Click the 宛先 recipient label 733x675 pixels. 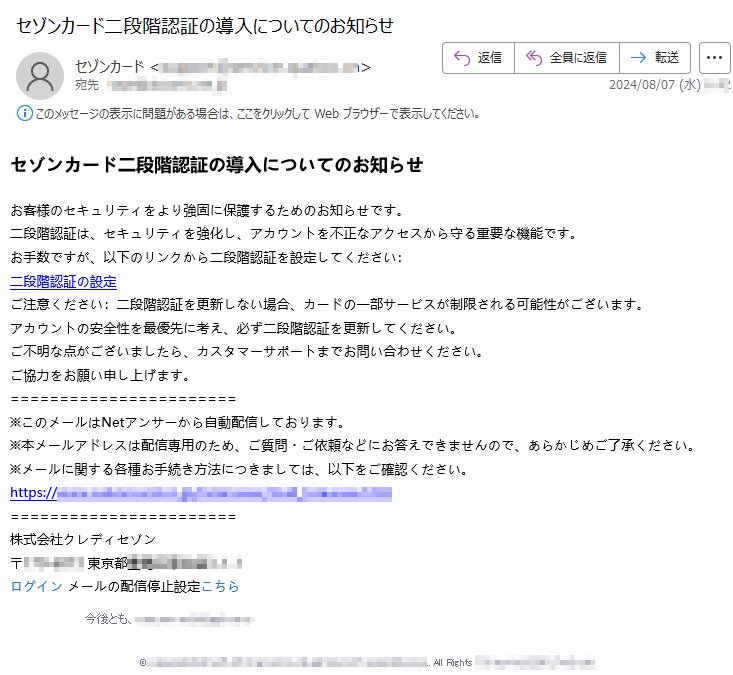[87, 85]
